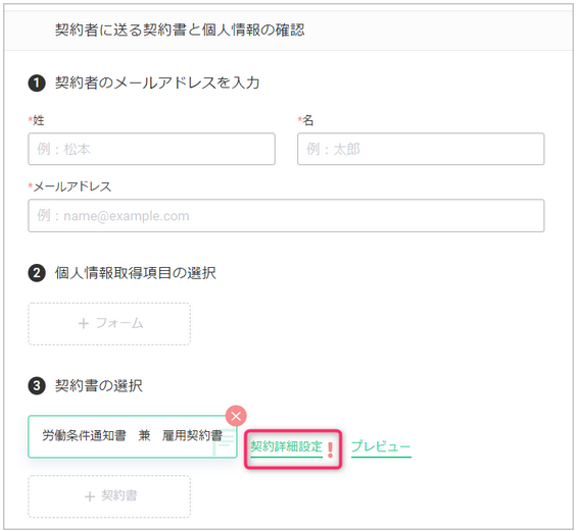This screenshot has width=576, height=531.
Task: Click the step 2 number badge
Action: coord(37,273)
